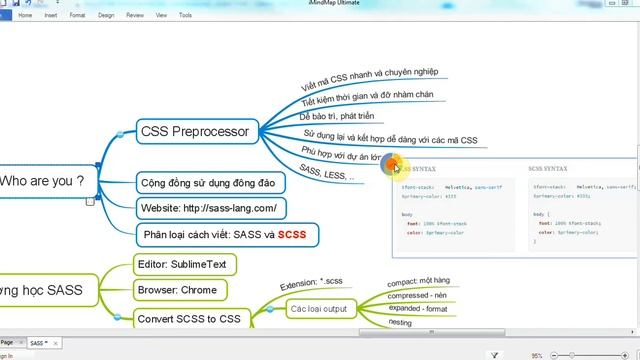Select the 'Editor: SublimeText' node

pyautogui.click(x=185, y=264)
